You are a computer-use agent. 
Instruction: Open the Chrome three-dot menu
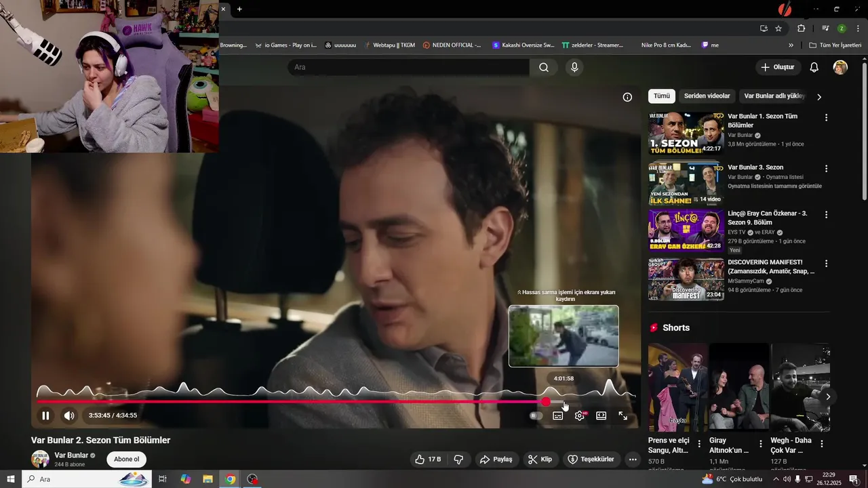pyautogui.click(x=858, y=28)
